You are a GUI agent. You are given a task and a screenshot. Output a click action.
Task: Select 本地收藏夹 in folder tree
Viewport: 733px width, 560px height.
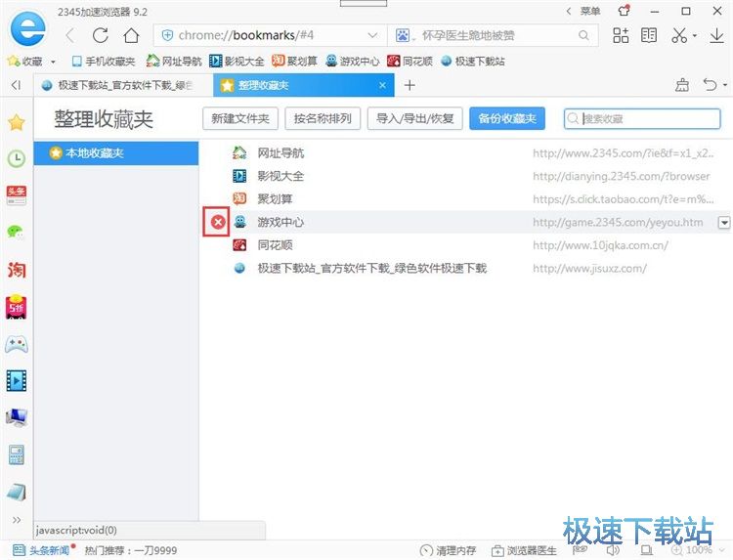116,152
